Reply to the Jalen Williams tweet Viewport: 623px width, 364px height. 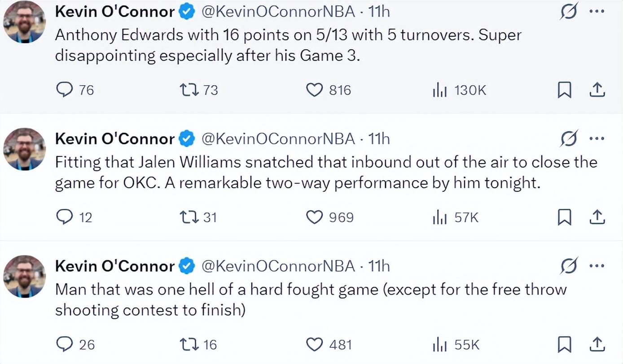(65, 217)
